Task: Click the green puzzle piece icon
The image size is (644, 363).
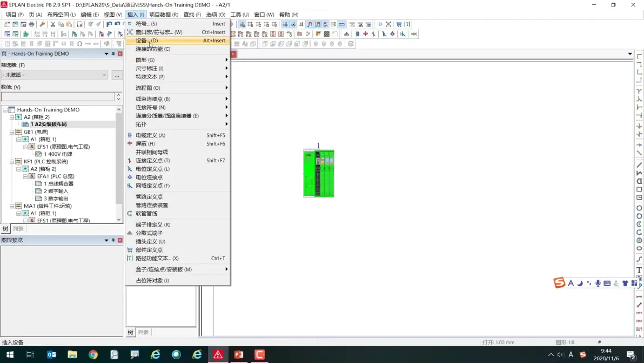Action: 26,34
